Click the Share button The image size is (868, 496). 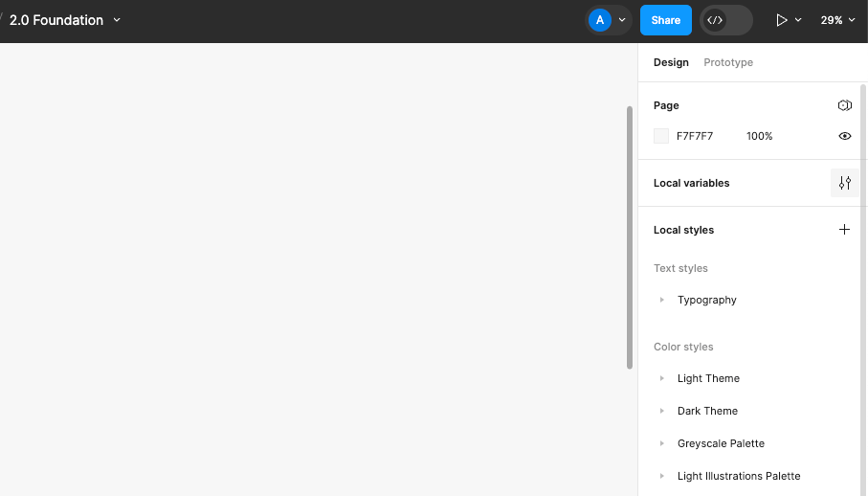pos(665,20)
